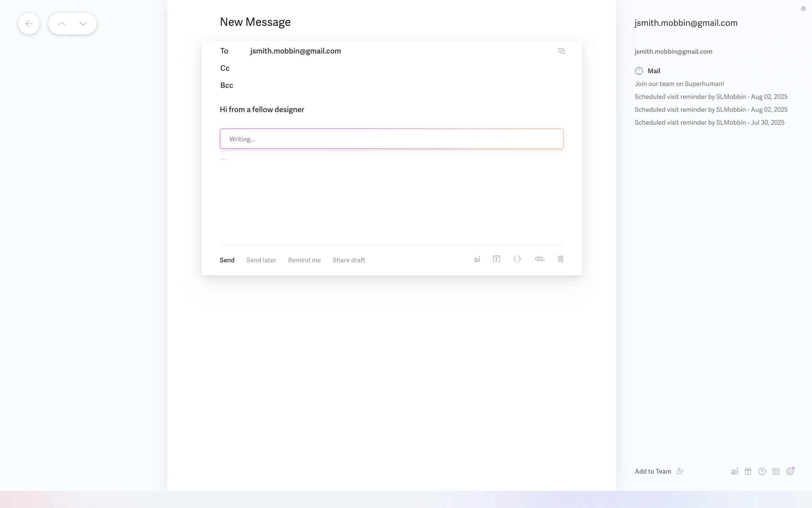Open the calendar icon in sidebar footer
This screenshot has height=508, width=812.
tap(776, 472)
